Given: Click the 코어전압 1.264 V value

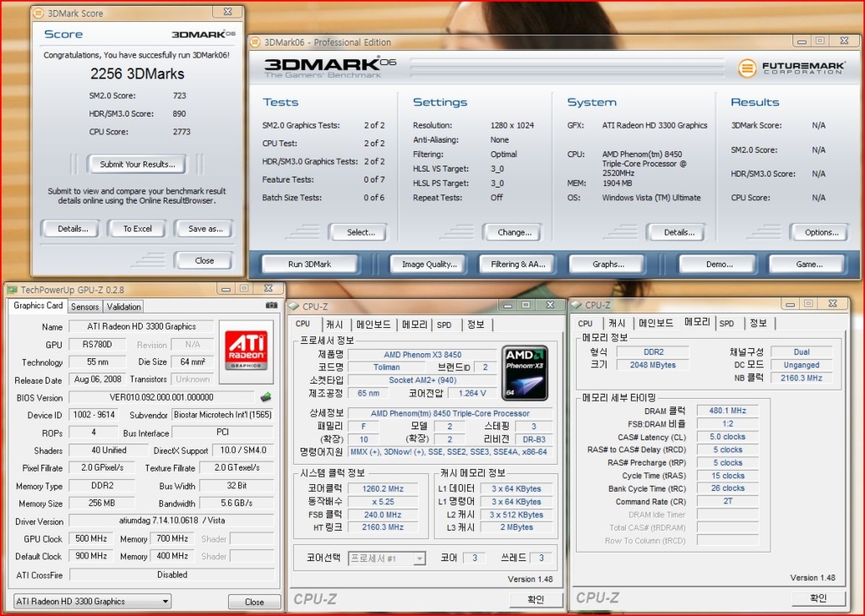Looking at the screenshot, I should (x=471, y=393).
